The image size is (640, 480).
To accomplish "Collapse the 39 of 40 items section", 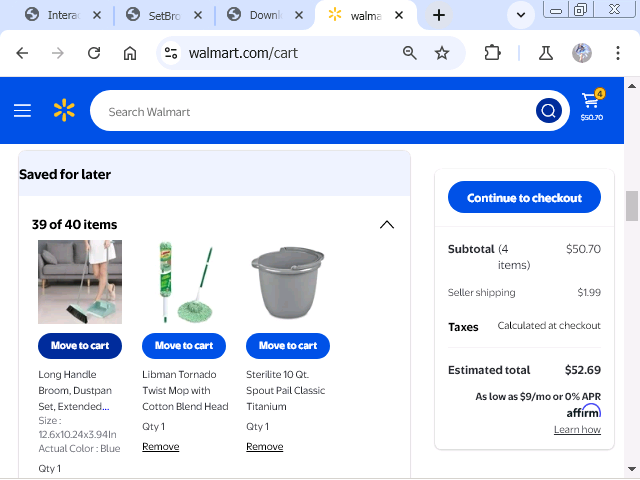I will click(387, 225).
